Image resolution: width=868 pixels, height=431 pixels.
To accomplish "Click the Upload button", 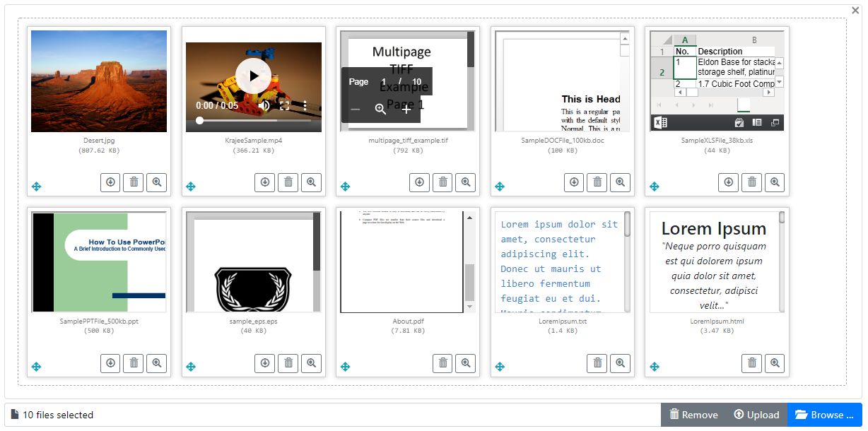I will point(756,415).
